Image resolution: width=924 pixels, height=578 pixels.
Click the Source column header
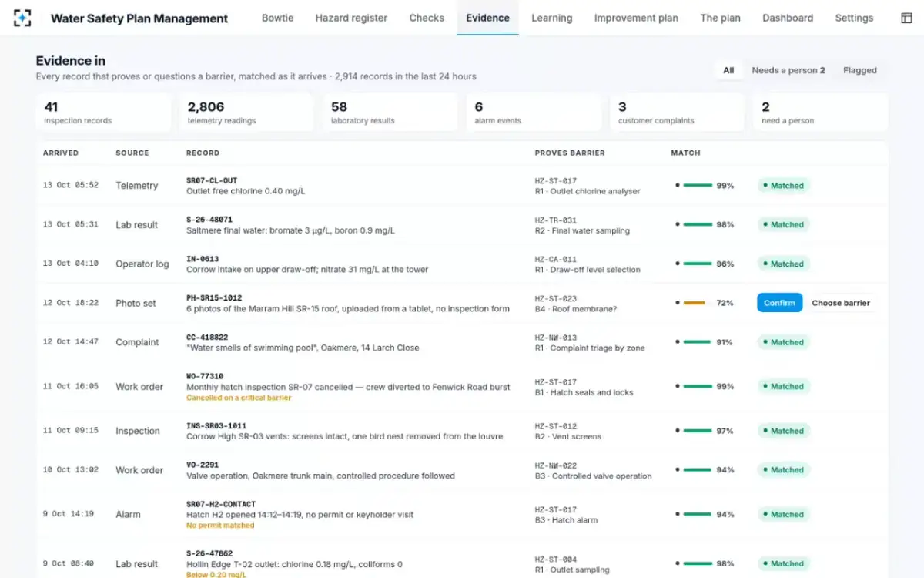tap(132, 153)
